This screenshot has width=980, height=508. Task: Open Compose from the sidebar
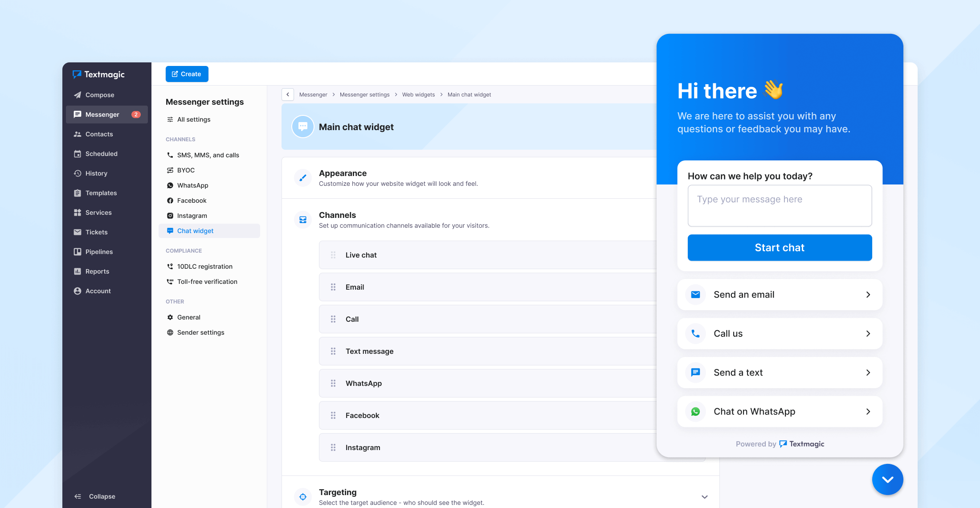pyautogui.click(x=107, y=95)
